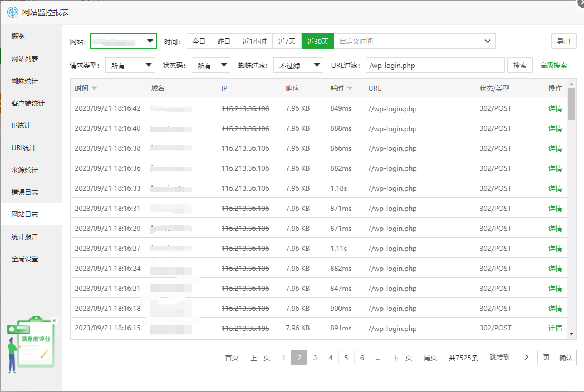Open the 网站 selector dropdown

click(124, 41)
